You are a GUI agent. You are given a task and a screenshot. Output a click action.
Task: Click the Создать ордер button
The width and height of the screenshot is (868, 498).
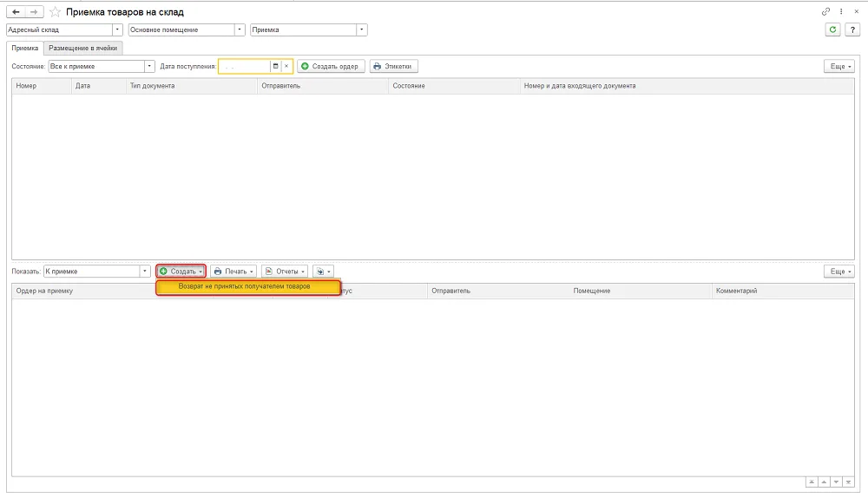point(331,67)
